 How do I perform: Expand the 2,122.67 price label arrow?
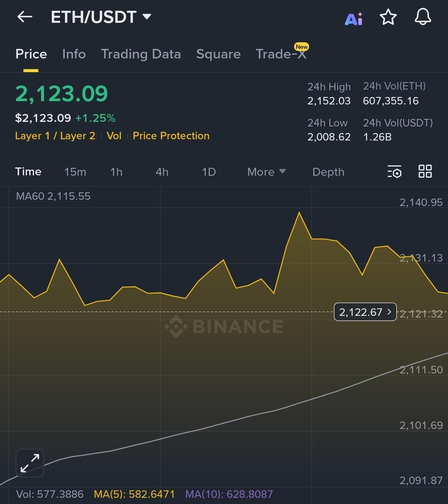point(389,312)
